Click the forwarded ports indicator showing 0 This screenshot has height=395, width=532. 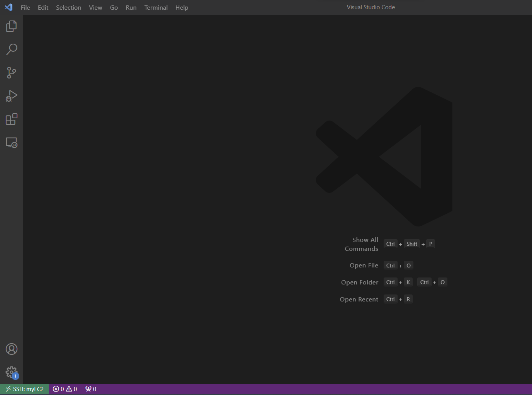click(91, 389)
